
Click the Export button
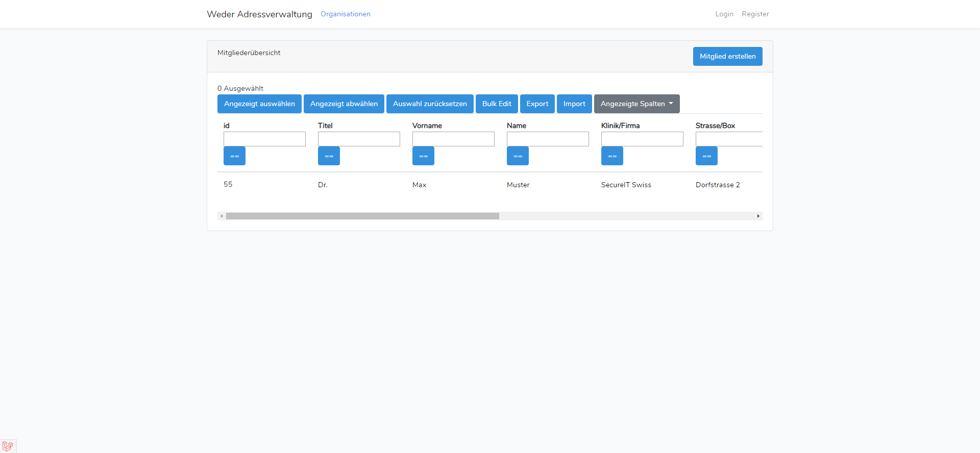tap(537, 104)
